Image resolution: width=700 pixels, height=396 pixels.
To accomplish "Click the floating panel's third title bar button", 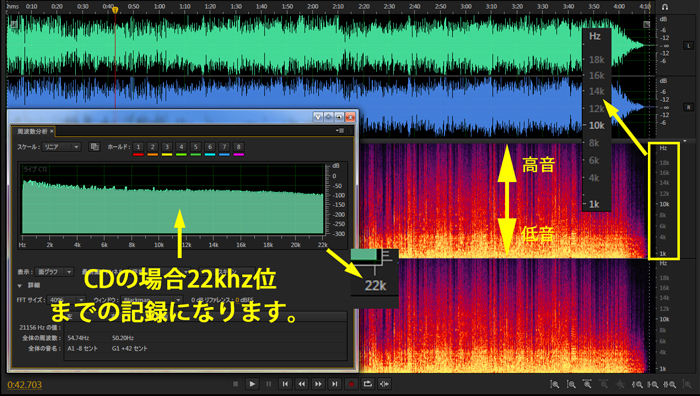I will [x=339, y=117].
